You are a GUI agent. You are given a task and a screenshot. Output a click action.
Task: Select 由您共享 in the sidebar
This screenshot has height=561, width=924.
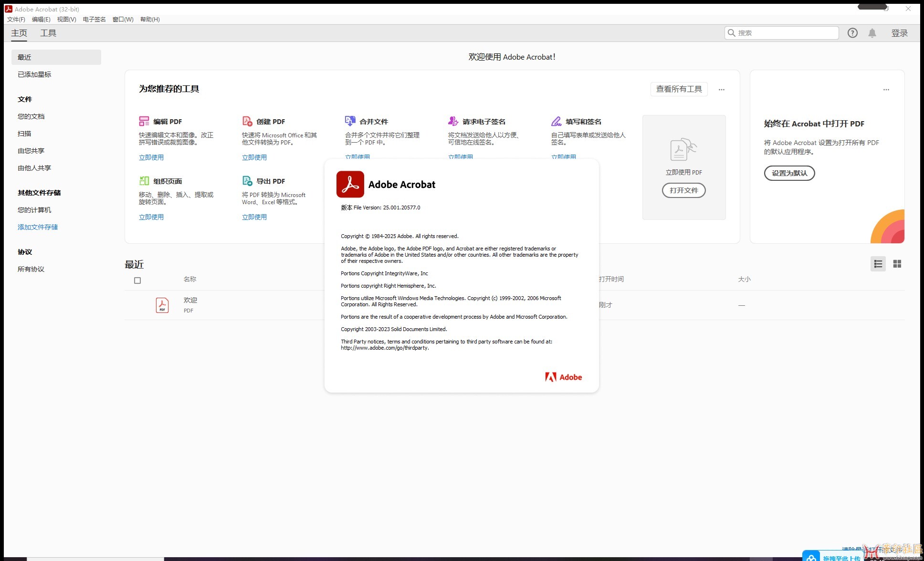coord(31,151)
